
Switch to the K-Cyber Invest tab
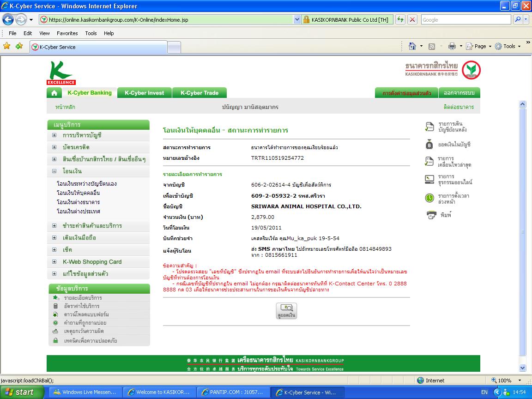(144, 93)
